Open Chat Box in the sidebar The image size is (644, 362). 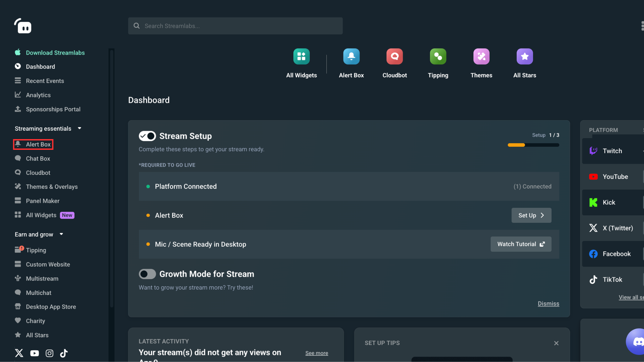tap(32, 159)
